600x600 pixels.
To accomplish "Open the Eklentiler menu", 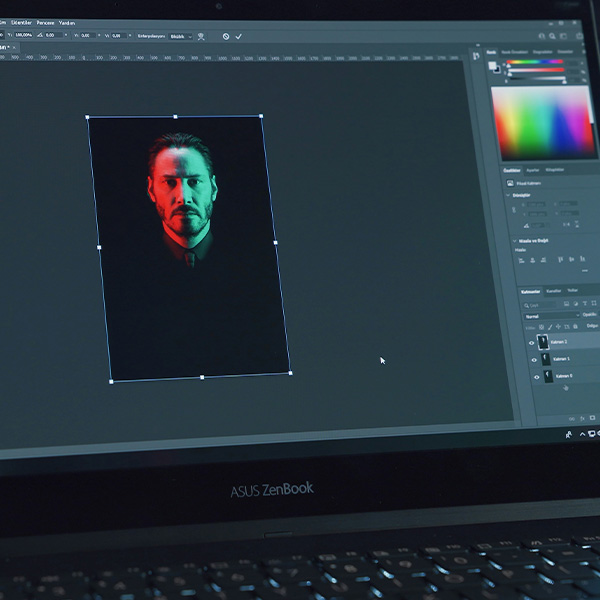I will coord(21,23).
